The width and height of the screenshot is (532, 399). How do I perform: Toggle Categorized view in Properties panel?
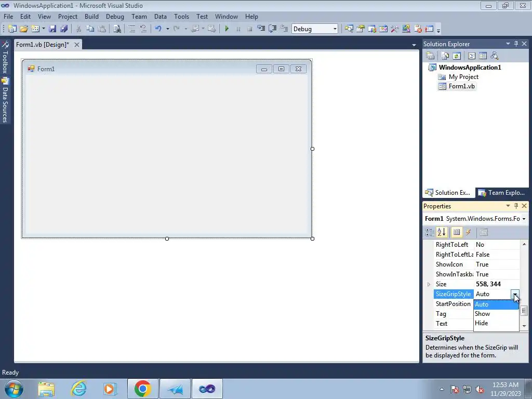[430, 232]
